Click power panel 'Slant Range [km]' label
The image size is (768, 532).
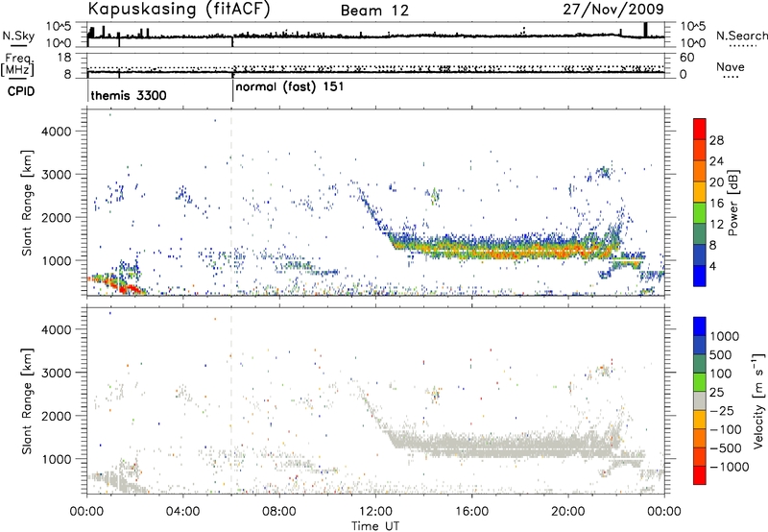click(x=28, y=203)
